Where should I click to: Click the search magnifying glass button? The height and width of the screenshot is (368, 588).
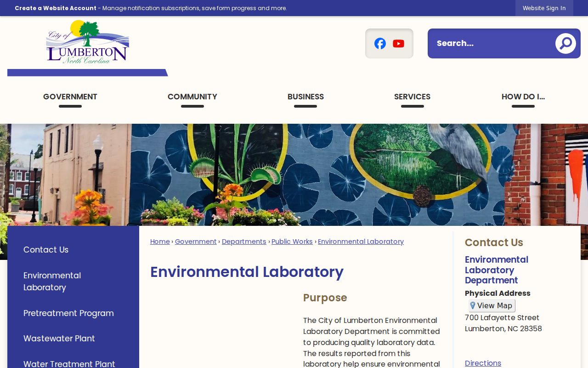point(565,43)
